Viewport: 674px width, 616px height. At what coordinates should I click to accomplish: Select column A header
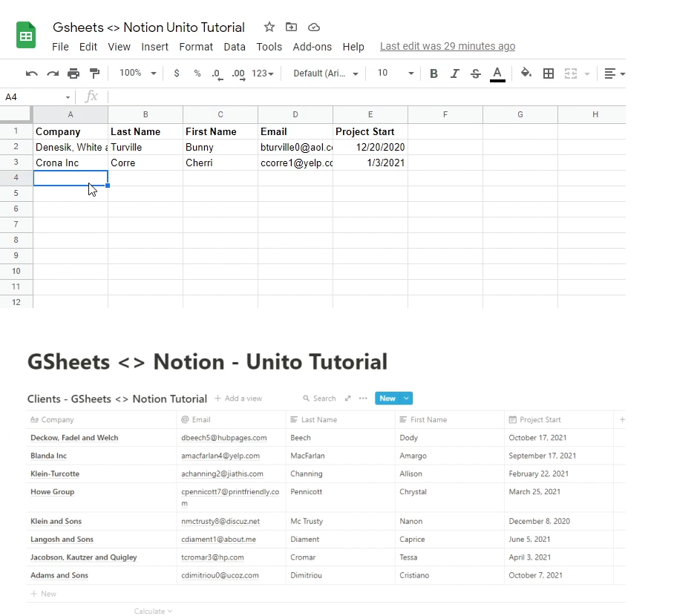pos(71,114)
